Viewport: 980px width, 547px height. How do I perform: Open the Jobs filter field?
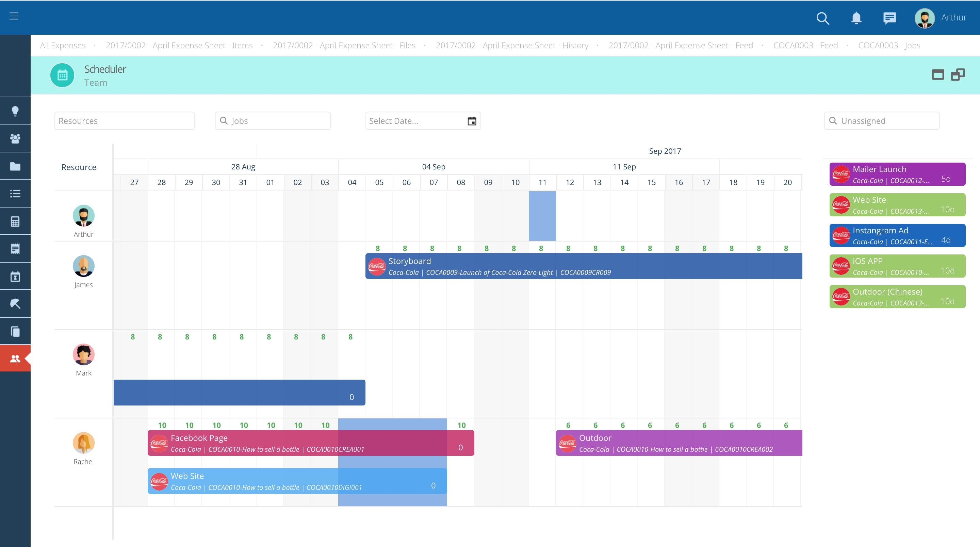point(272,120)
